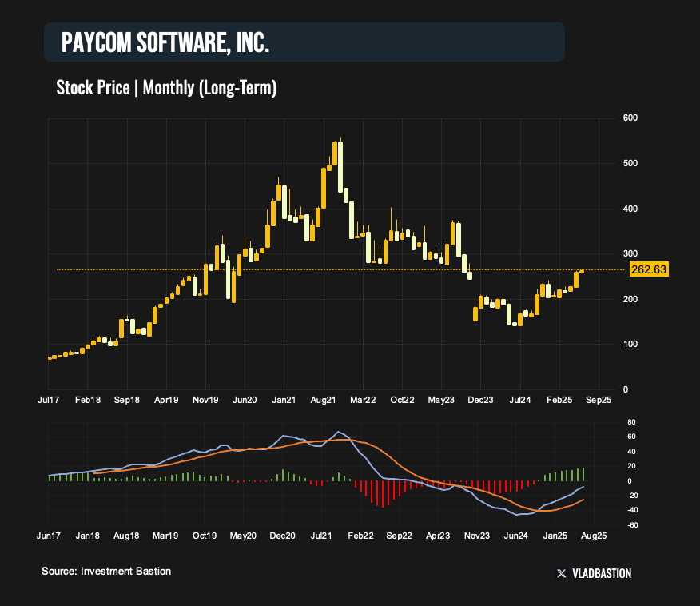Image resolution: width=700 pixels, height=606 pixels.
Task: Click the May20 indicator date label
Action: [243, 536]
